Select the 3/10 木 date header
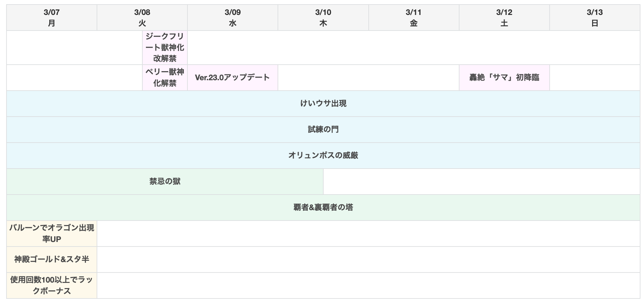The width and height of the screenshot is (644, 304). pos(323,18)
